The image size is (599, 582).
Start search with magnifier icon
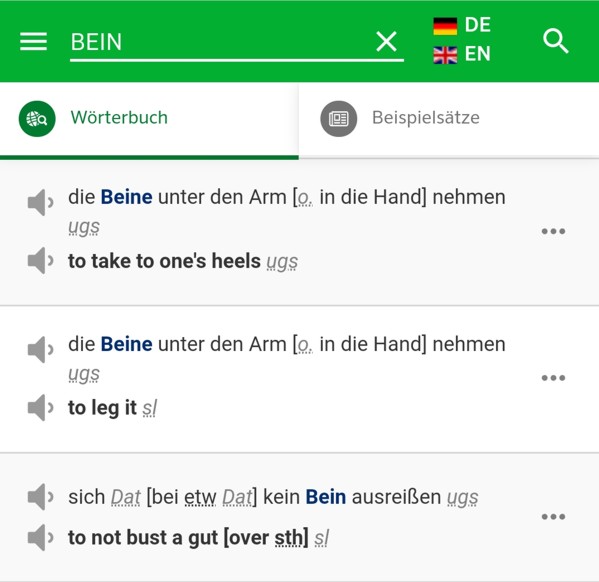click(x=556, y=41)
